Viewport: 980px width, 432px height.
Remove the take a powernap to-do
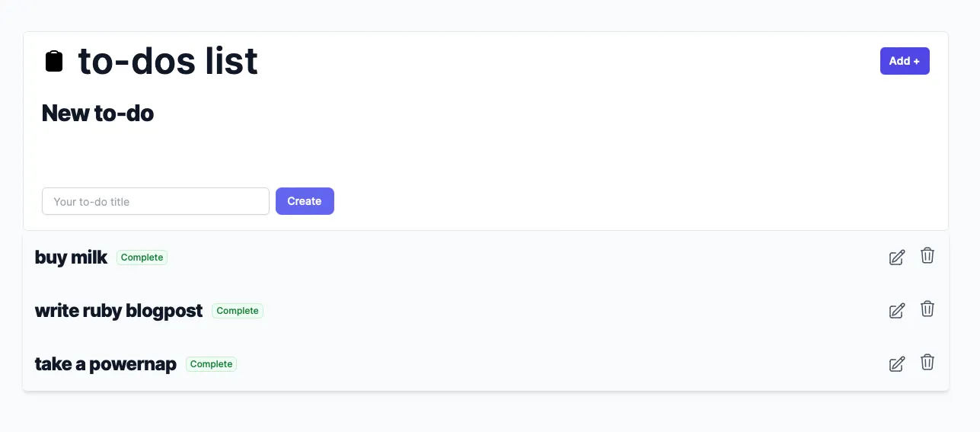click(x=927, y=363)
